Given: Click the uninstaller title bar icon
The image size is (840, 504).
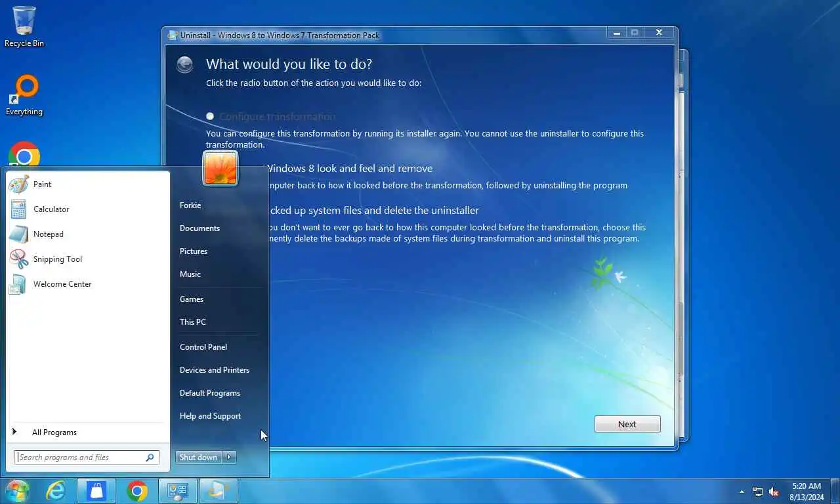Looking at the screenshot, I should point(172,35).
